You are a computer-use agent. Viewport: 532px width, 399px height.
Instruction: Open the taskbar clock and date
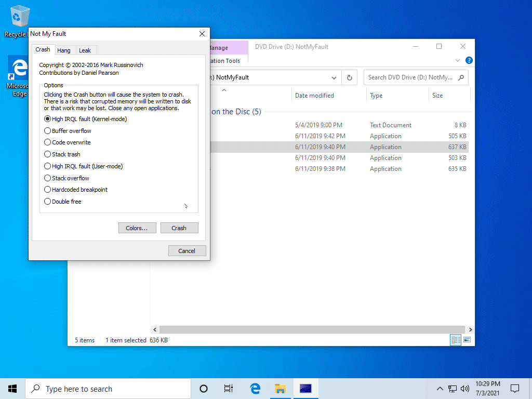487,389
